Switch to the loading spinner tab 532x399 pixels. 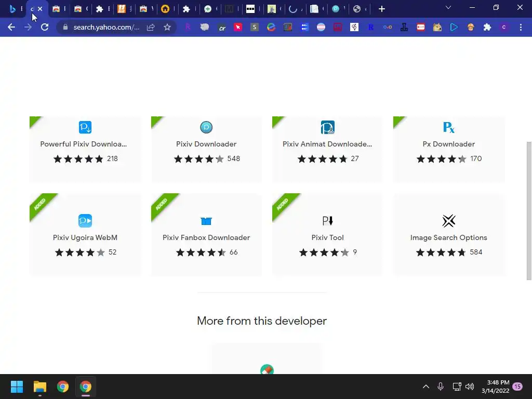[293, 9]
